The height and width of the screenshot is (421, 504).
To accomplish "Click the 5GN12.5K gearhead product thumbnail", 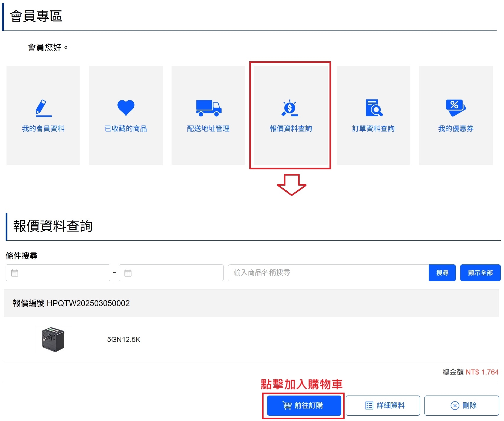I will tap(53, 340).
